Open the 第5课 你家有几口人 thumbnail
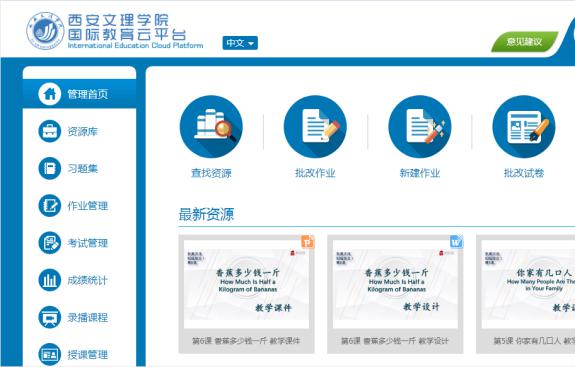This screenshot has height=367, width=575. (x=528, y=284)
